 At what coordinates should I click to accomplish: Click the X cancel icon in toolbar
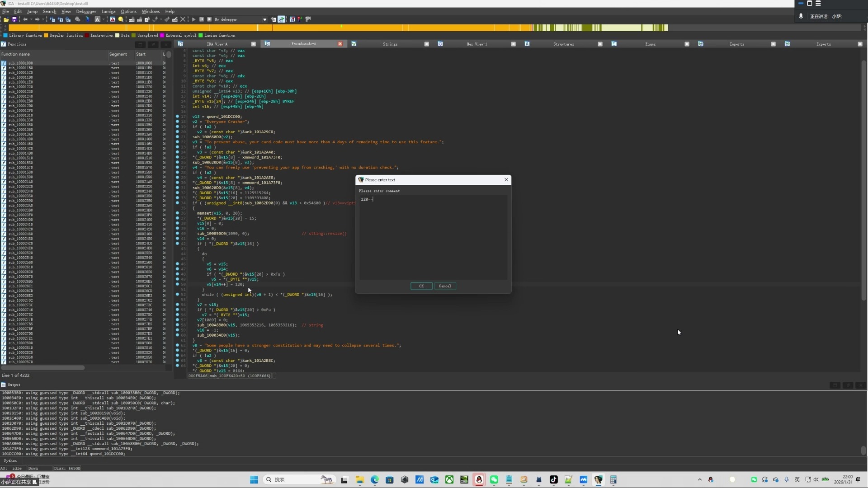coord(183,19)
